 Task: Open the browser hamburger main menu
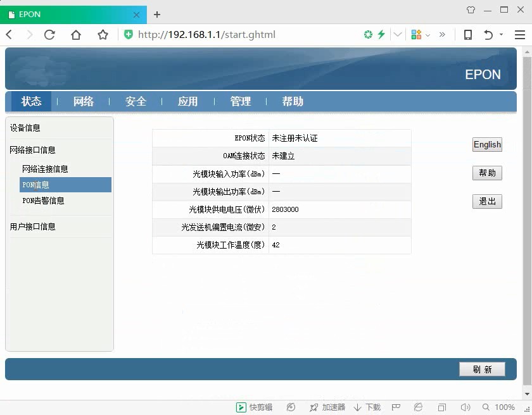520,35
